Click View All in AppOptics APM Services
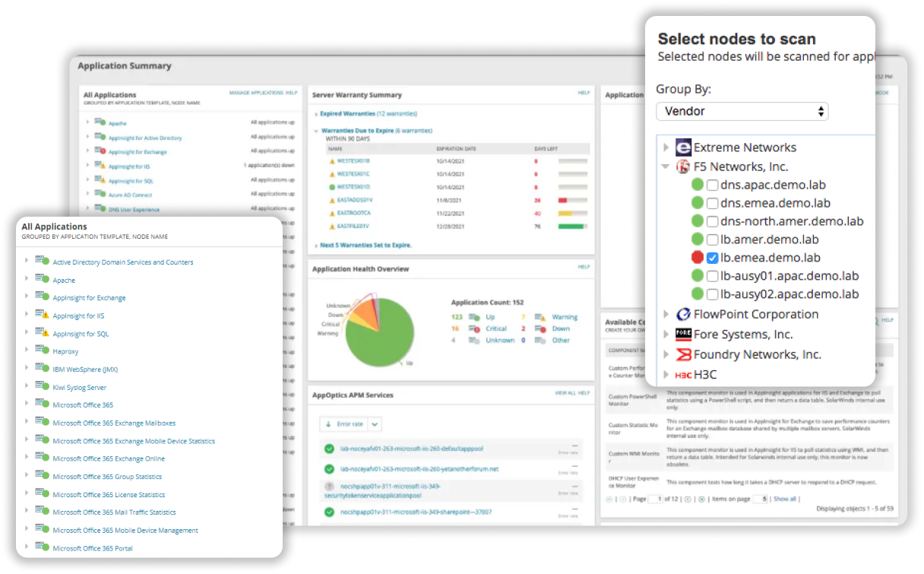 coord(565,393)
